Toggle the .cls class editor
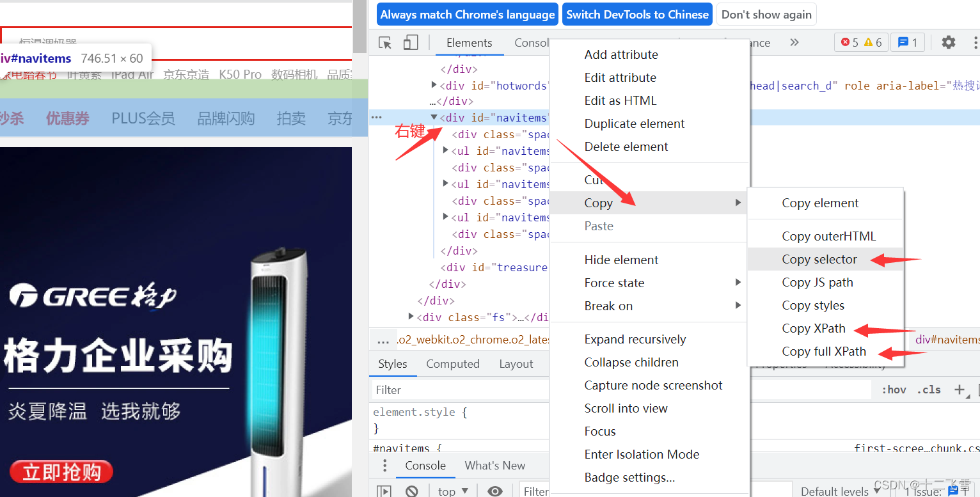Screen dimensions: 980x497 929,390
